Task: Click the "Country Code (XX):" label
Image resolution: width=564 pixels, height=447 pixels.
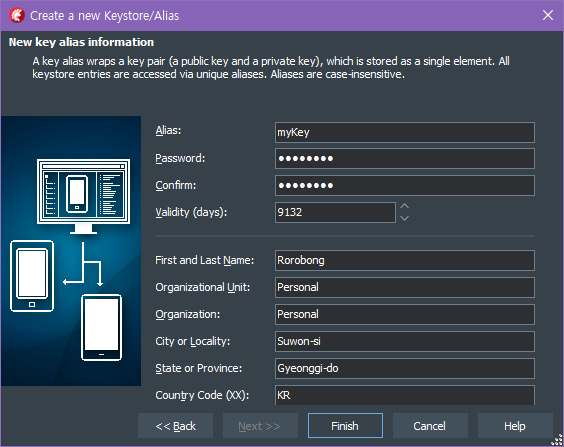Action: [x=202, y=395]
